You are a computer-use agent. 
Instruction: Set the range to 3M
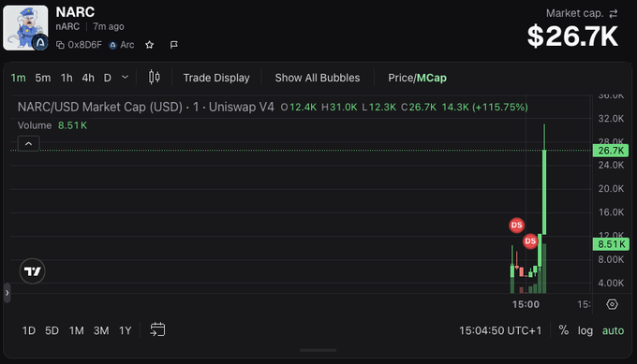pos(101,330)
